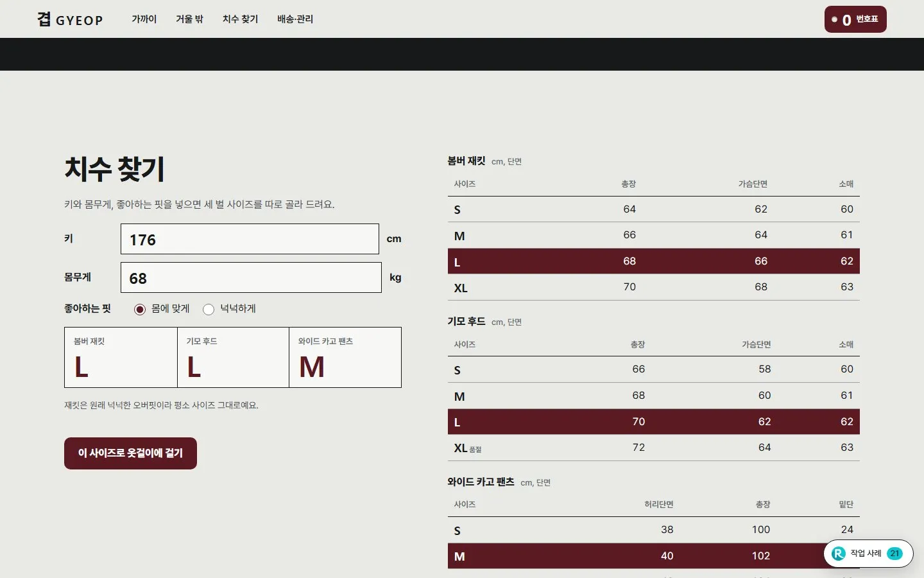Select S row in 기모 후드 table

pyautogui.click(x=653, y=369)
